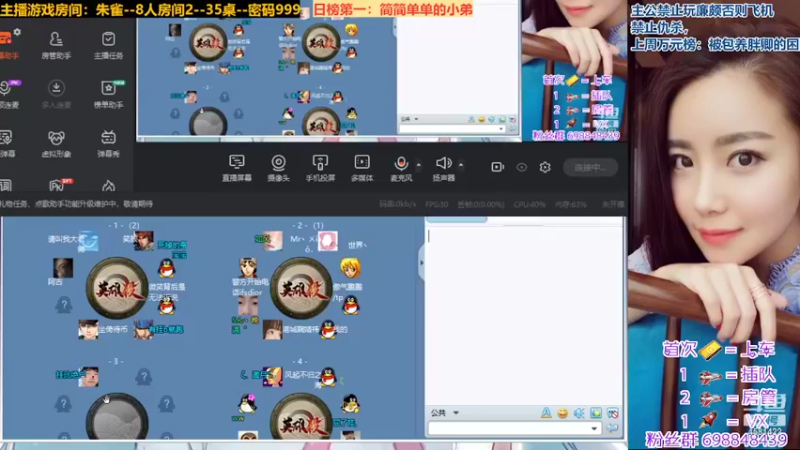Image resolution: width=800 pixels, height=450 pixels.
Task: Click the 未开播 status label
Action: click(613, 204)
